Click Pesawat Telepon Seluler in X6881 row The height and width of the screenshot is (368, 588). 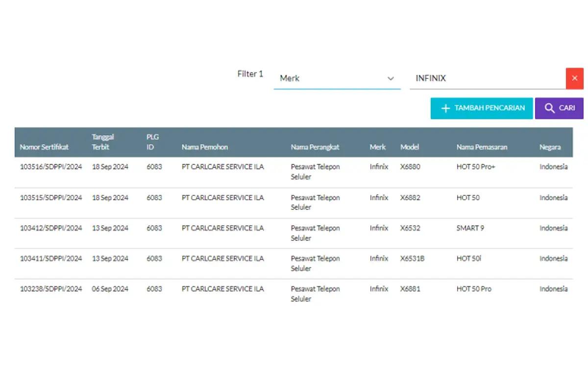315,294
